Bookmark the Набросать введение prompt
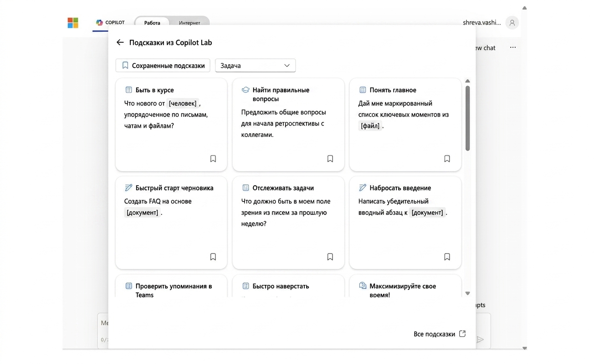The width and height of the screenshot is (594, 364). [447, 257]
